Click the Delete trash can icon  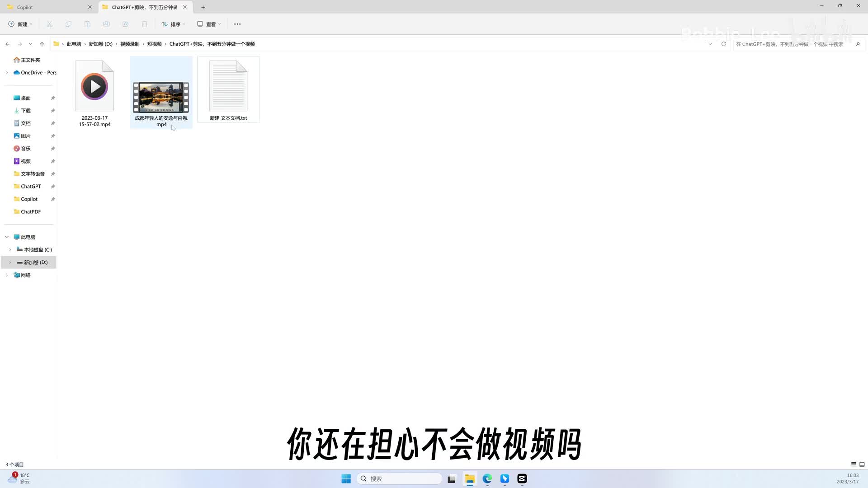click(x=144, y=24)
